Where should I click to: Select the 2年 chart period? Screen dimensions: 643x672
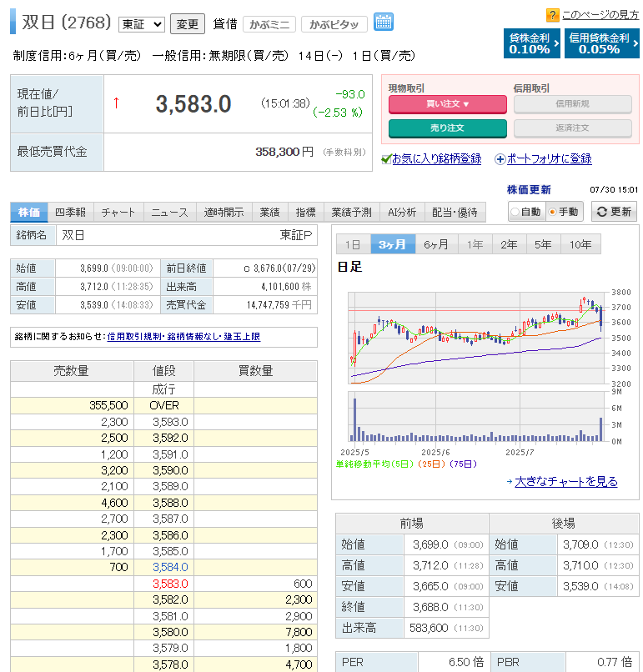(x=510, y=244)
